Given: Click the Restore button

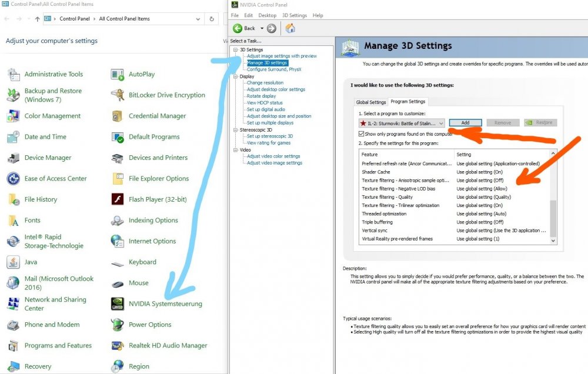Looking at the screenshot, I should pos(540,123).
